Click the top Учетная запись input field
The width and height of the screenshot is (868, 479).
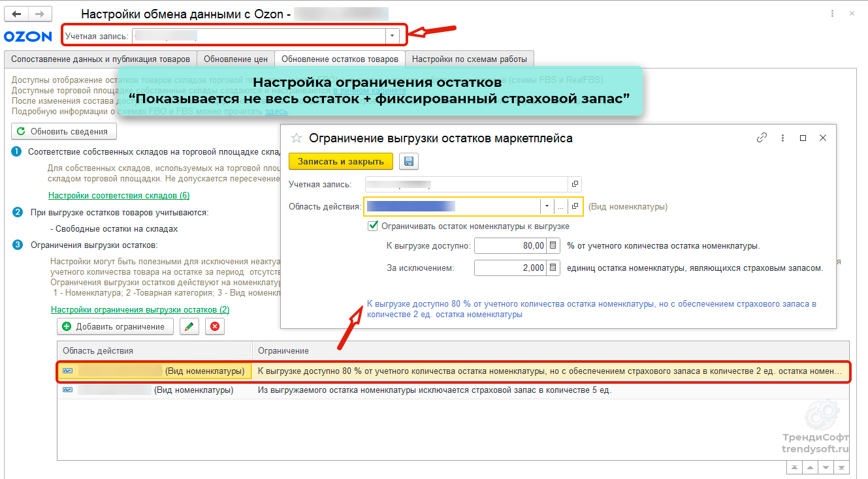pos(259,36)
